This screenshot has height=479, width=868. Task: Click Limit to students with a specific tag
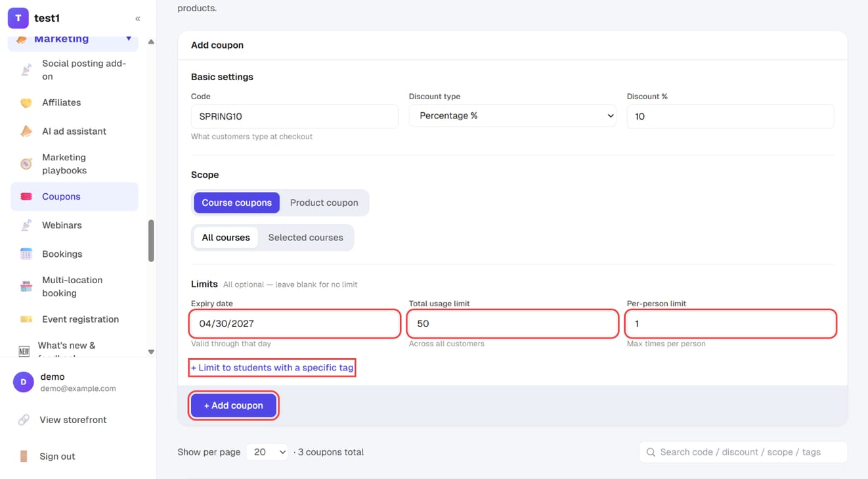[272, 367]
